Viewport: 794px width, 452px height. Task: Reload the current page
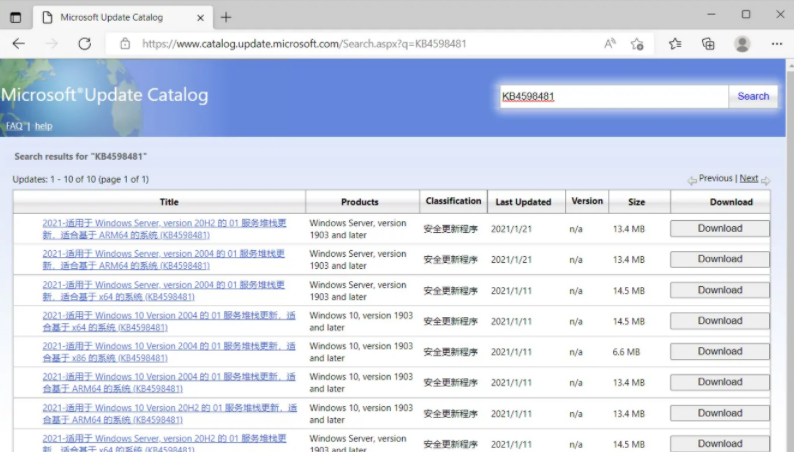tap(85, 44)
